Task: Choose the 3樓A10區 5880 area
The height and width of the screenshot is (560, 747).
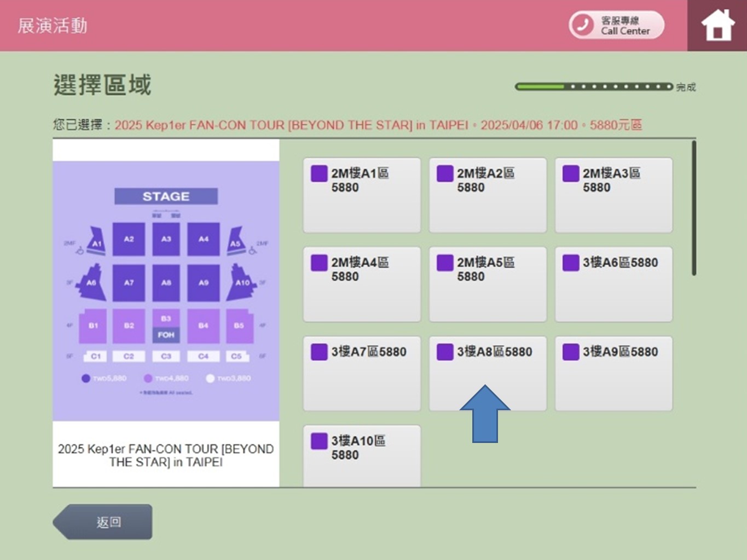Action: click(x=362, y=456)
